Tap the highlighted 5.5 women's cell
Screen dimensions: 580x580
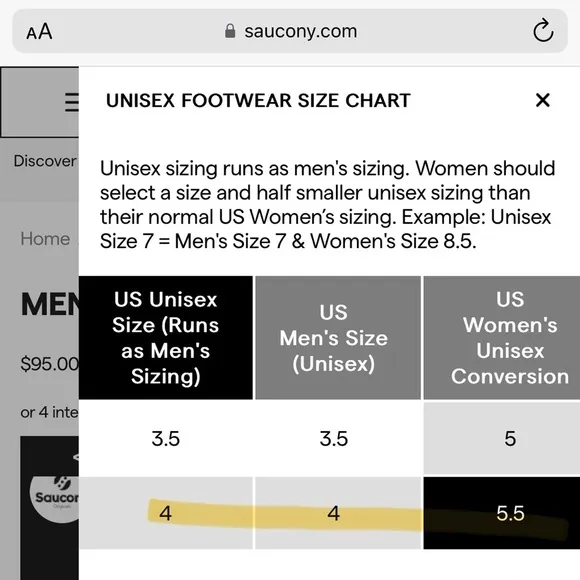pyautogui.click(x=502, y=513)
